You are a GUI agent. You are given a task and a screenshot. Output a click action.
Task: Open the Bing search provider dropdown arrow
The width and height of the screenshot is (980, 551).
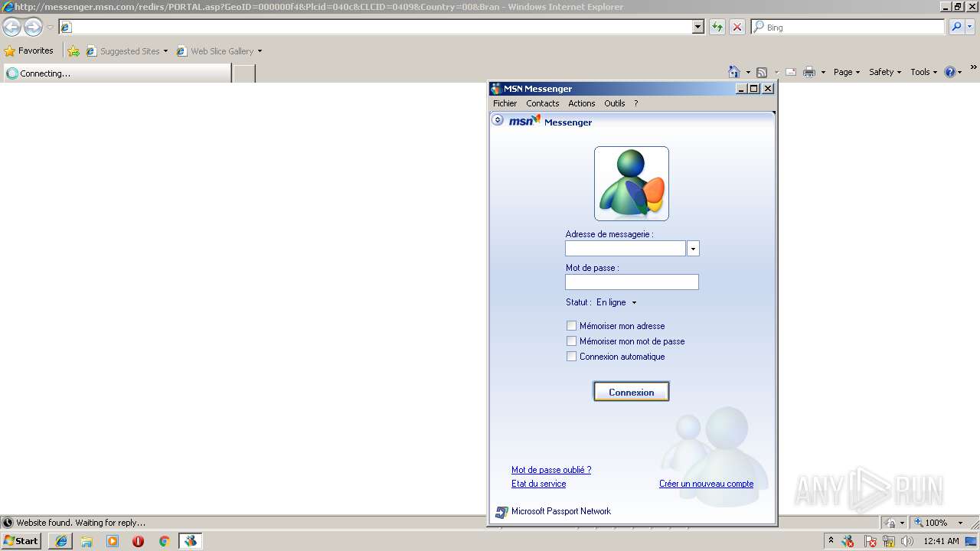pyautogui.click(x=971, y=27)
